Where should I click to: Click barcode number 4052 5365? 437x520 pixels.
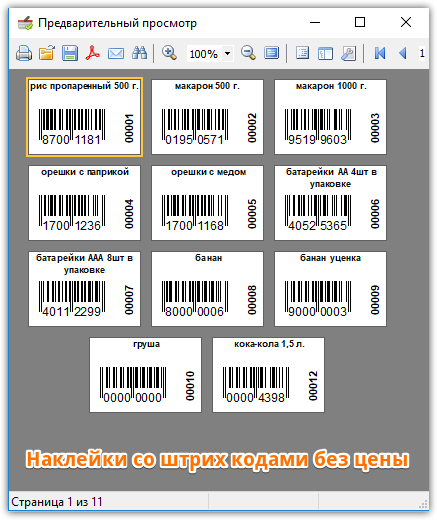tap(317, 226)
